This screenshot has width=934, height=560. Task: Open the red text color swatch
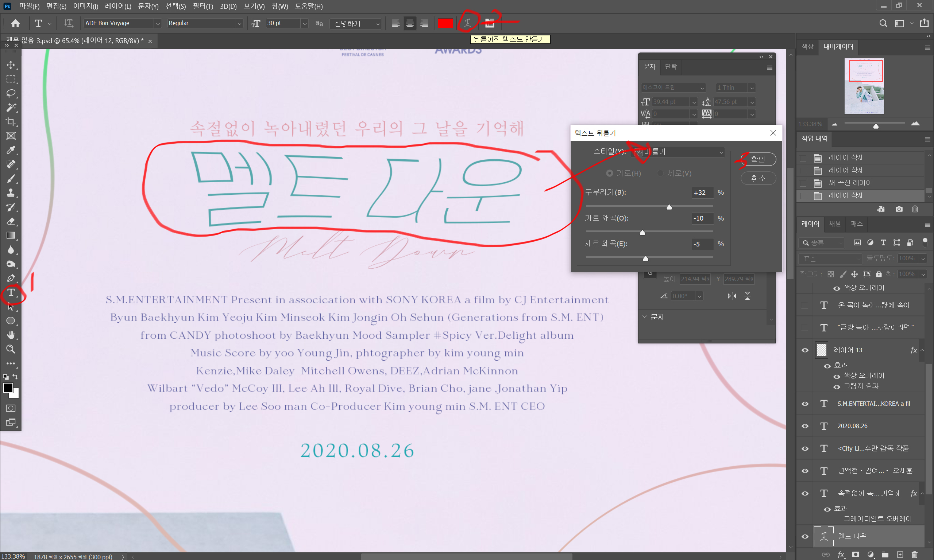(445, 23)
